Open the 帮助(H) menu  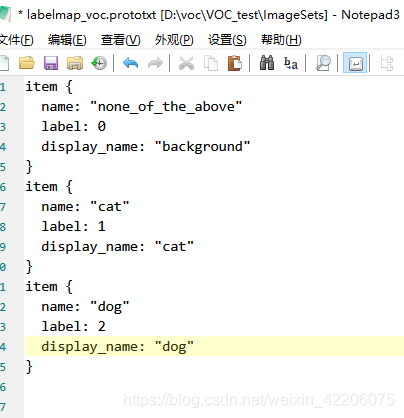(x=281, y=40)
